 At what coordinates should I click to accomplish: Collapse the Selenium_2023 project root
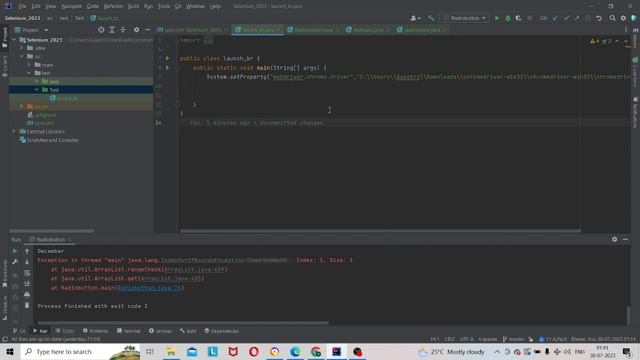14,40
